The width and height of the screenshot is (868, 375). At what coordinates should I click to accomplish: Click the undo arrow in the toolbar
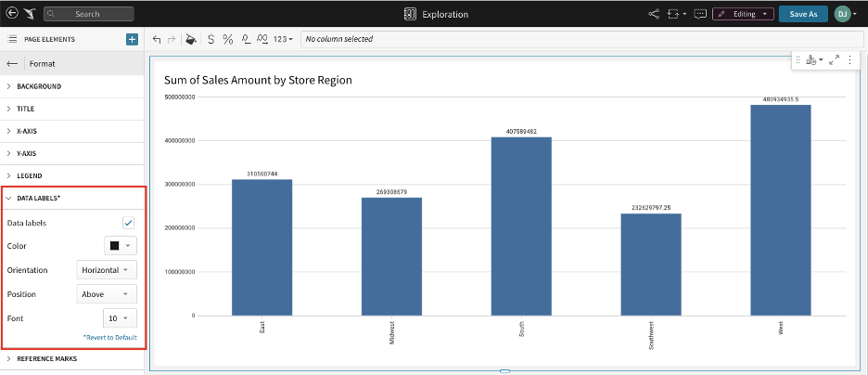pos(157,39)
